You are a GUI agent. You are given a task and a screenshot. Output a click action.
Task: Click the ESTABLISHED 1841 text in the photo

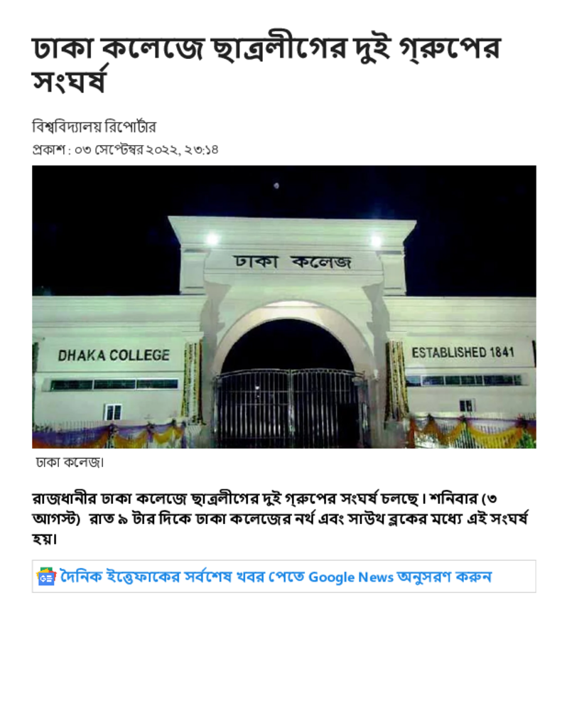pyautogui.click(x=463, y=353)
